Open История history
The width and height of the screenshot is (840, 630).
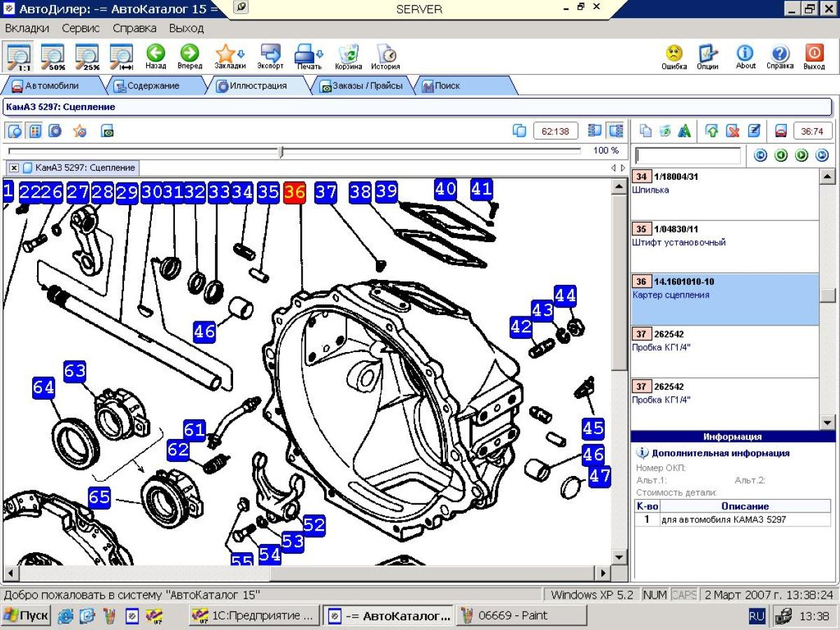pos(385,57)
